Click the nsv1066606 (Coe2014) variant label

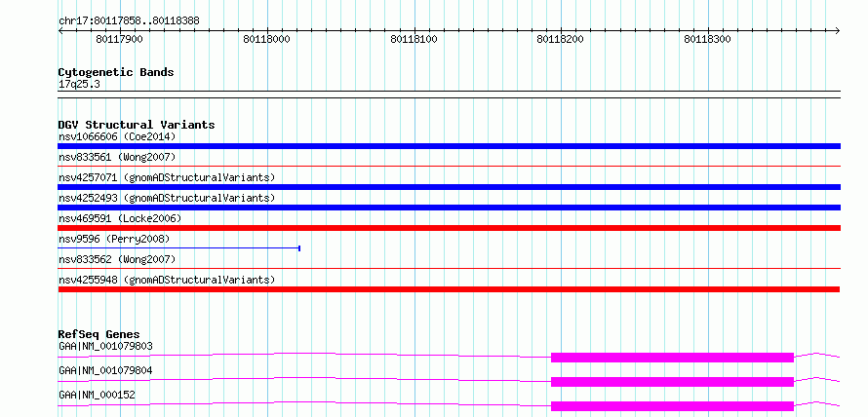[x=117, y=136]
